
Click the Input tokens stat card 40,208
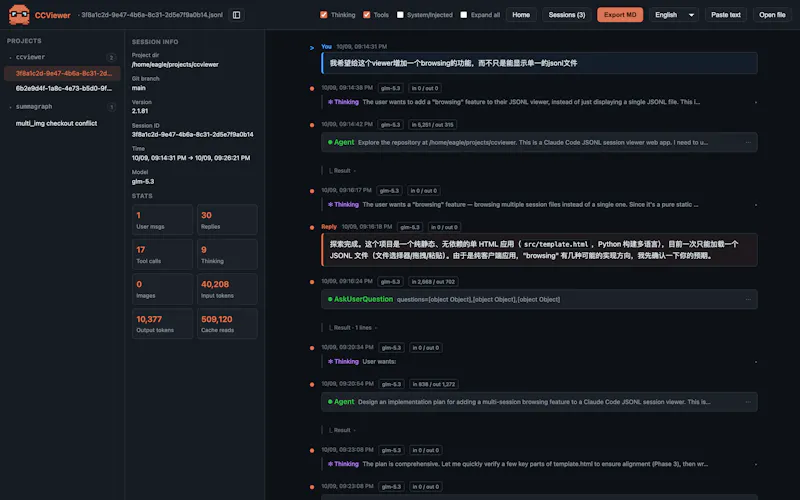[x=227, y=289]
